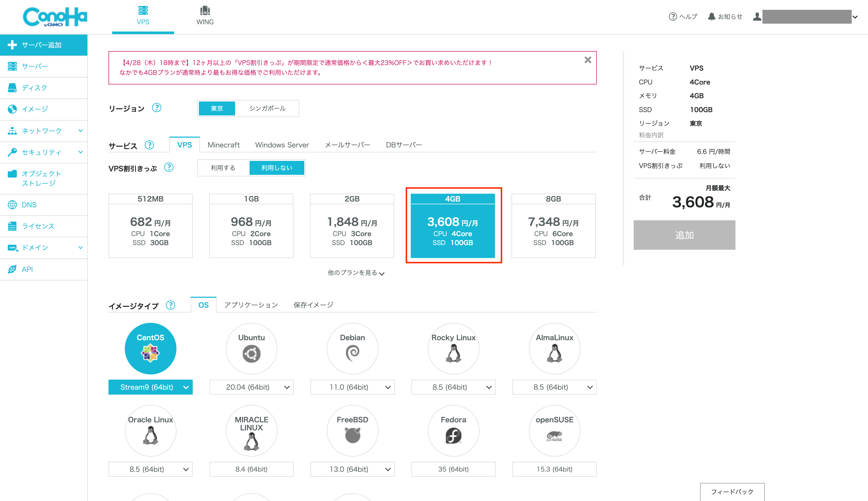Select the VPS service tab
Screen dimensions: 868x501
pos(184,145)
